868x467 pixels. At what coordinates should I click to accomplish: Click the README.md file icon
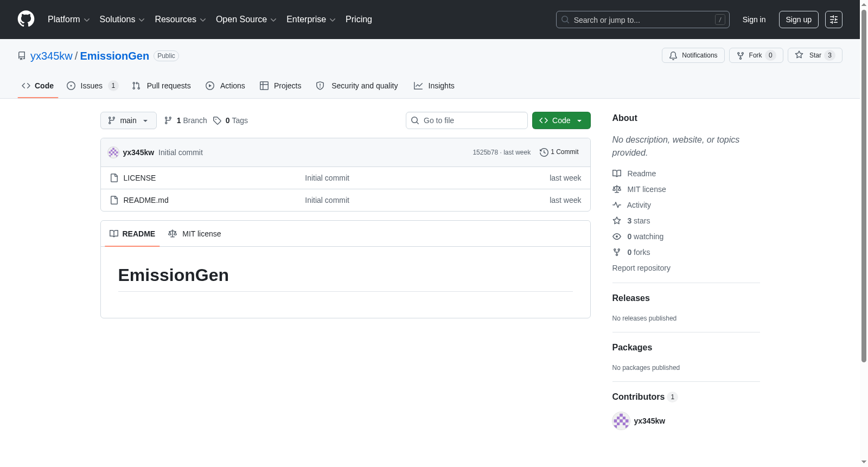(114, 200)
